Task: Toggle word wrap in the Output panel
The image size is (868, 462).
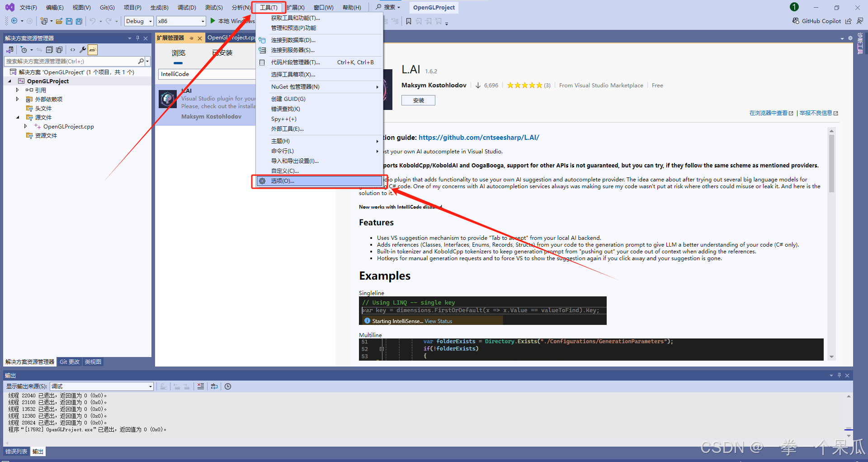Action: [x=214, y=386]
